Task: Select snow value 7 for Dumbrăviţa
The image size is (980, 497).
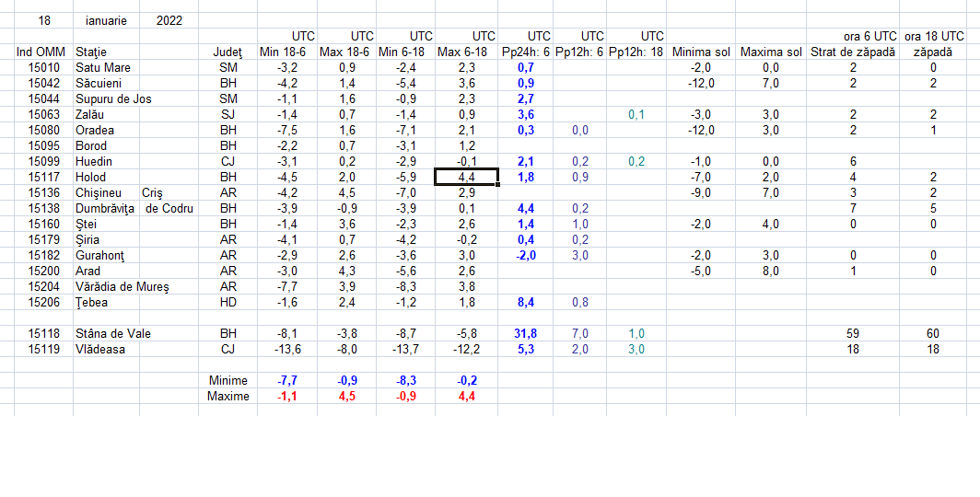Action: pos(853,208)
